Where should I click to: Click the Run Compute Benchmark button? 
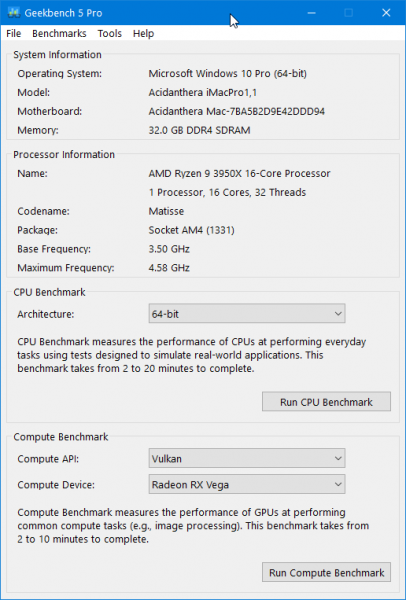(x=326, y=572)
